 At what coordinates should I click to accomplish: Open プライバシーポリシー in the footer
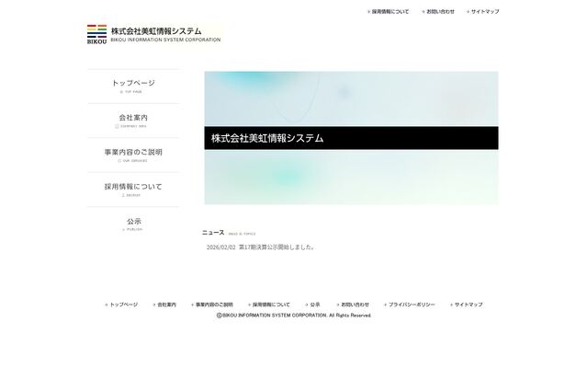pos(410,305)
